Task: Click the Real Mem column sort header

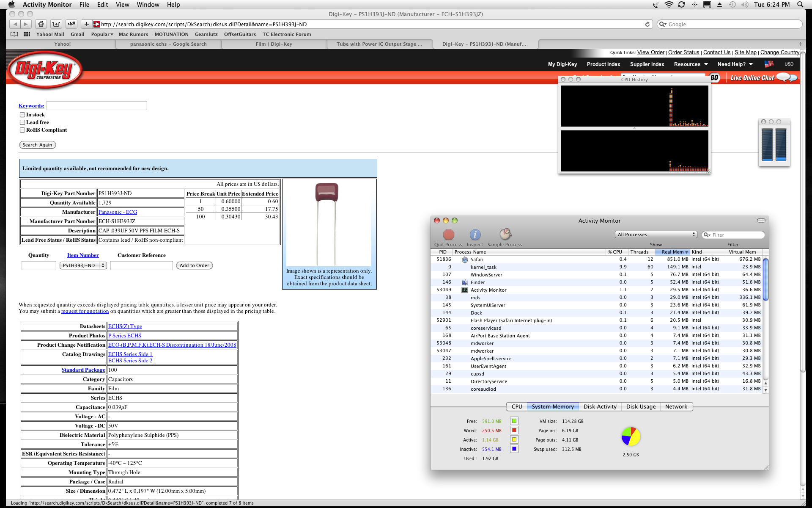Action: [x=672, y=252]
